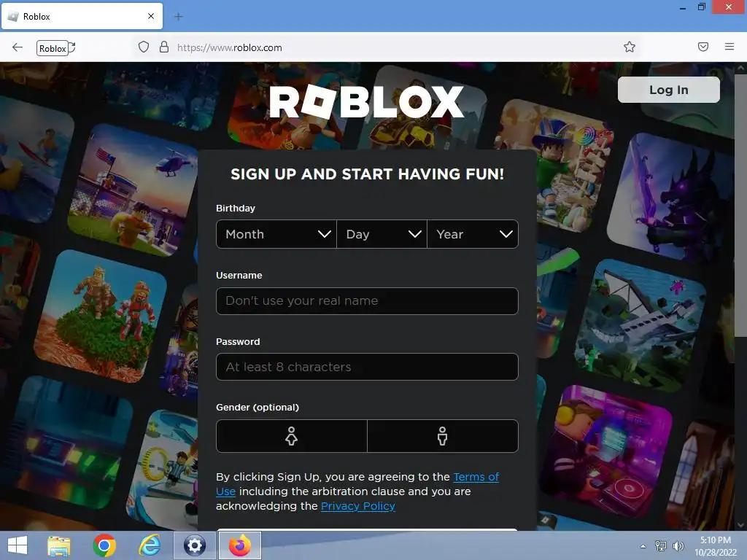Select the Roblox tab
The height and width of the screenshot is (560, 747).
[82, 16]
